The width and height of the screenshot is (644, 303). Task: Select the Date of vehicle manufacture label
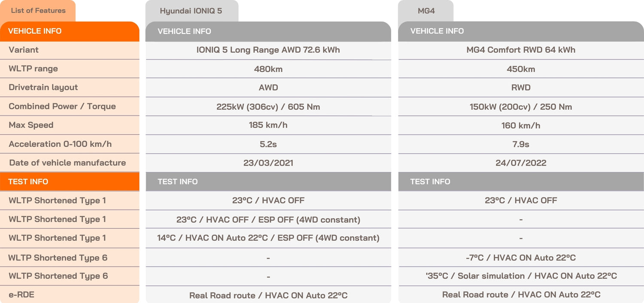[67, 163]
